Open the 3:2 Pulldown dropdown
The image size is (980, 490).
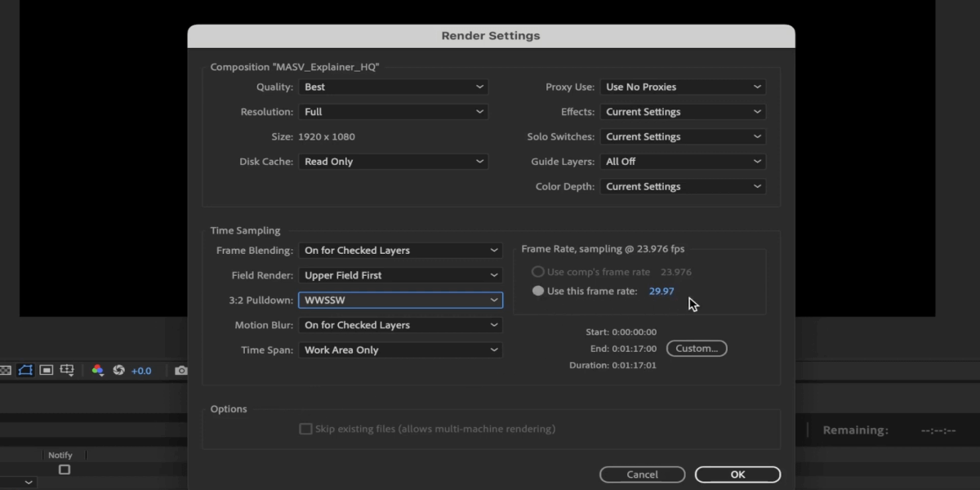click(400, 300)
